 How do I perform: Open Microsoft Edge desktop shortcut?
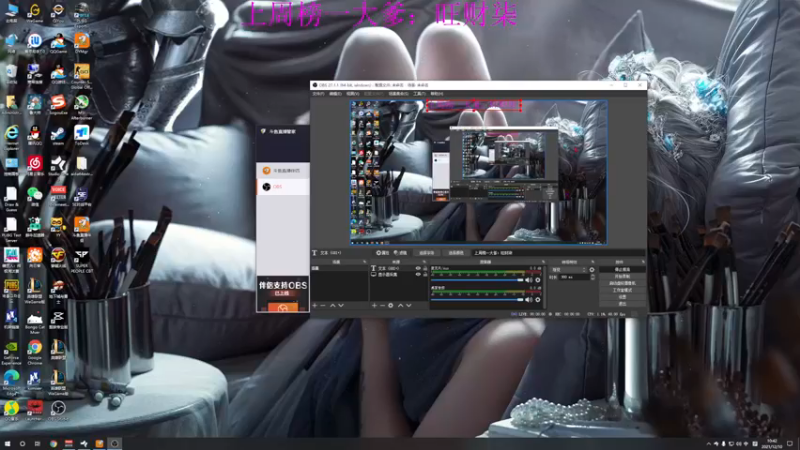11,382
